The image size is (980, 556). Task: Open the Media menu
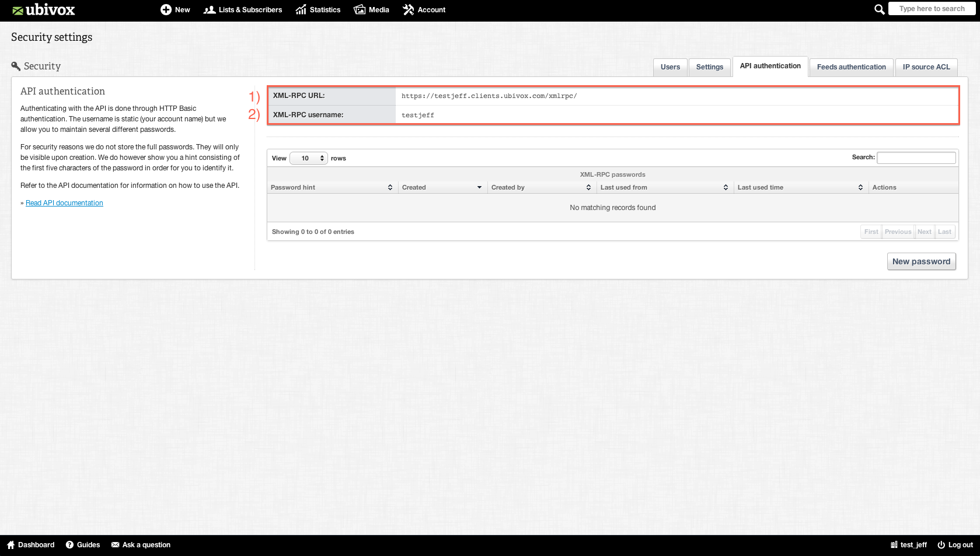coord(371,9)
